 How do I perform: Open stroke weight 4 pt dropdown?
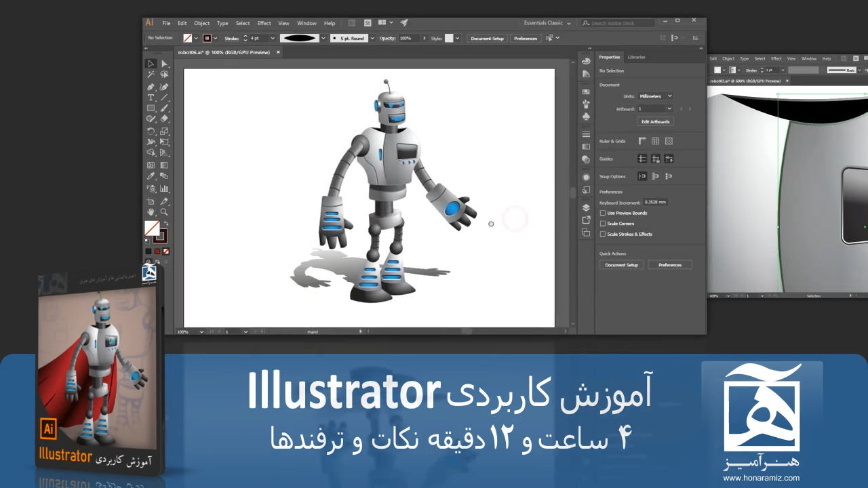point(273,38)
